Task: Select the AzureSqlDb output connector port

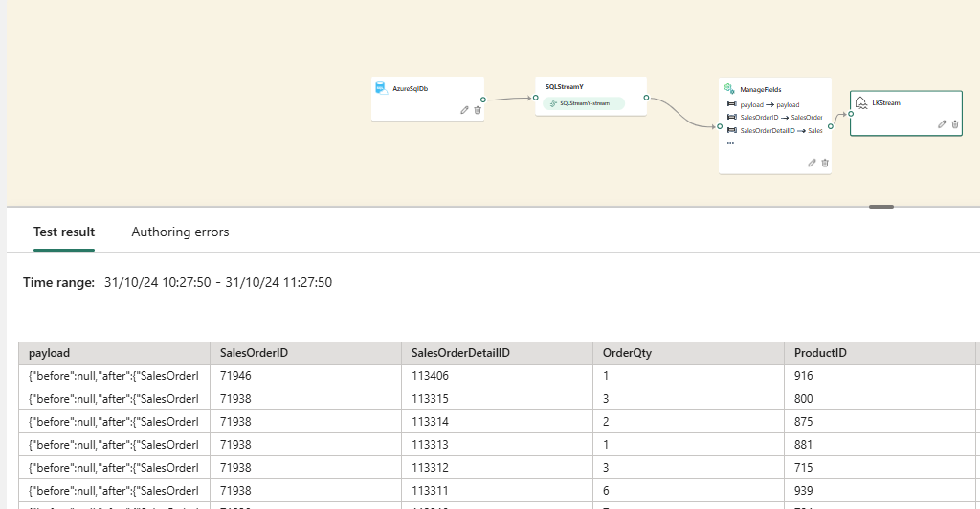Action: pos(483,100)
